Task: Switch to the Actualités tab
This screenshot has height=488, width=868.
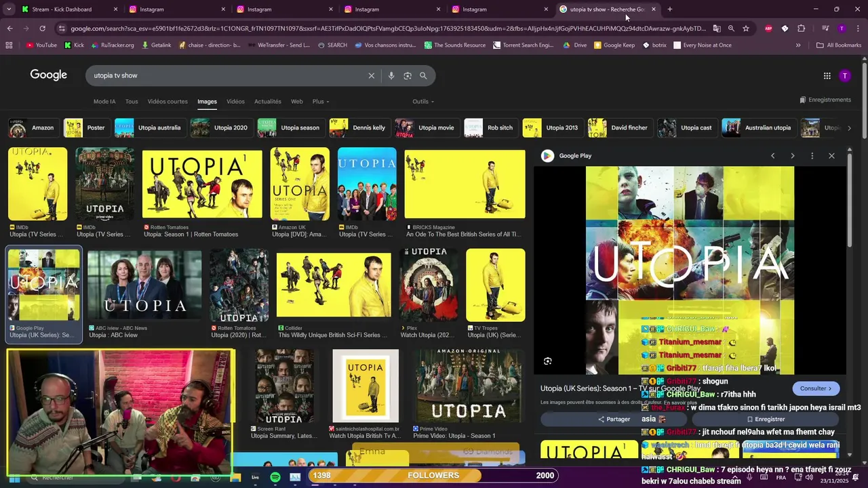Action: 268,102
